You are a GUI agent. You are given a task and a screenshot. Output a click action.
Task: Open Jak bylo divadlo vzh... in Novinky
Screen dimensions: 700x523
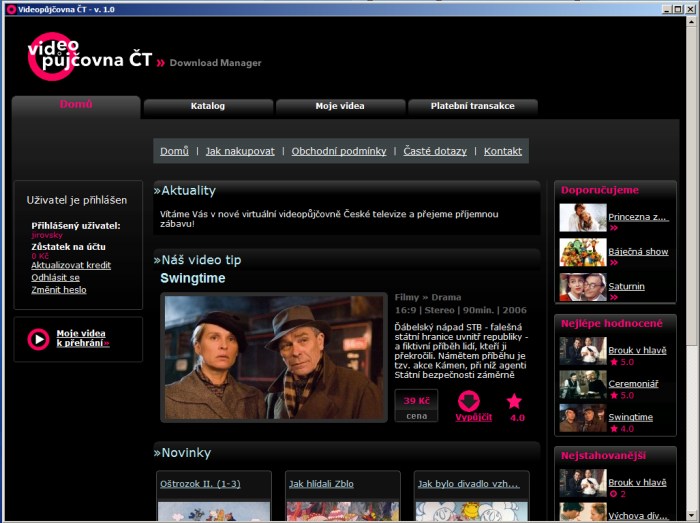pos(468,484)
